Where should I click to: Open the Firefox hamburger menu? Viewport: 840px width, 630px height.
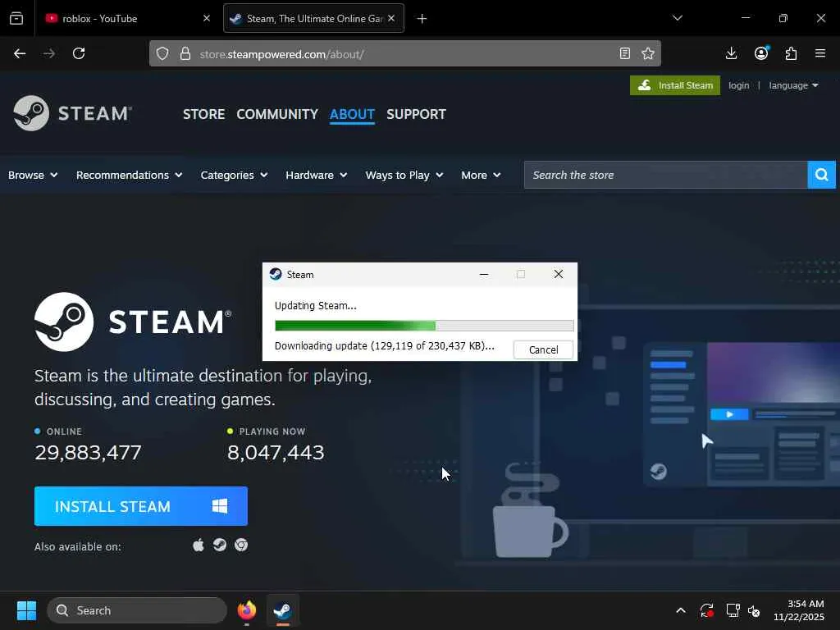tap(820, 53)
